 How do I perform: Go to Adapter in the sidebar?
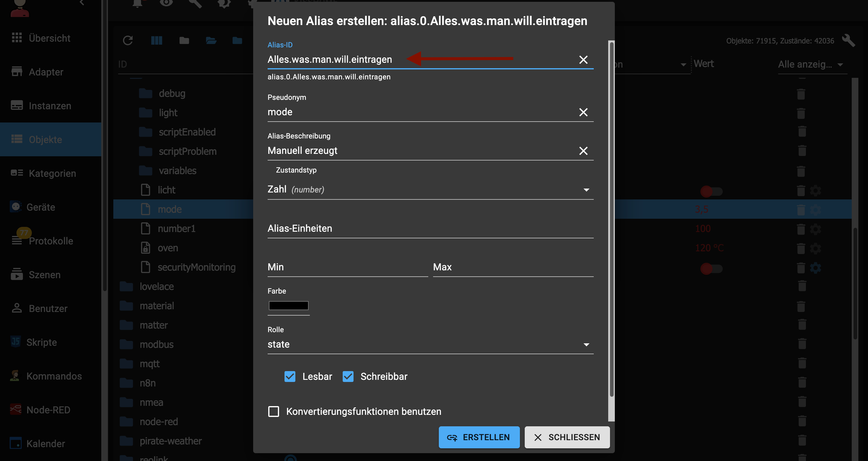pos(46,72)
